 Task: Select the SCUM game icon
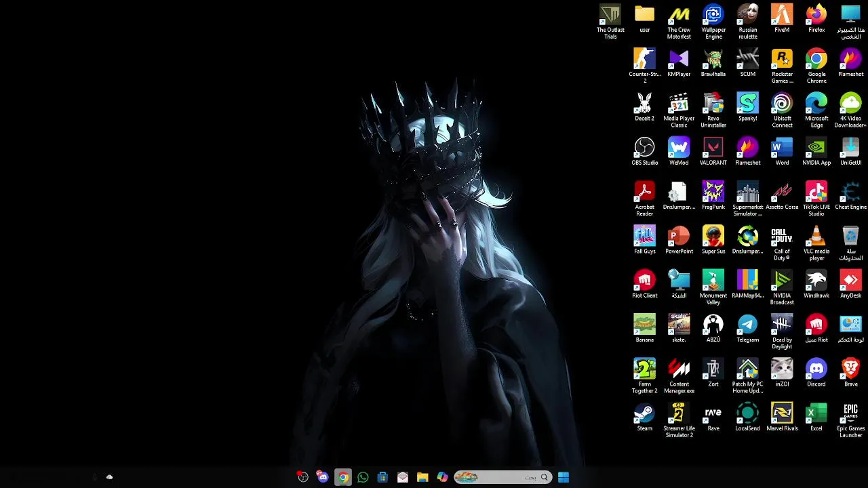coord(747,62)
